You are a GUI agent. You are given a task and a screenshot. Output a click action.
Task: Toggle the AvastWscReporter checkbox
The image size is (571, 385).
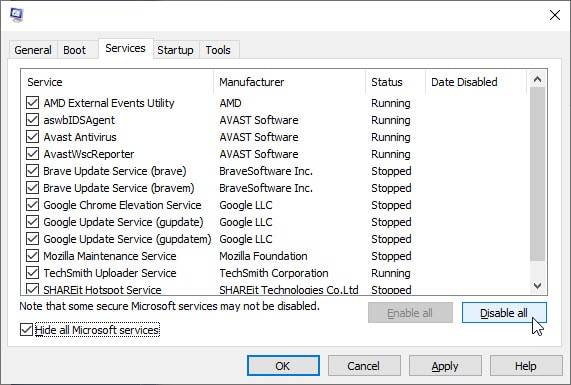click(32, 154)
